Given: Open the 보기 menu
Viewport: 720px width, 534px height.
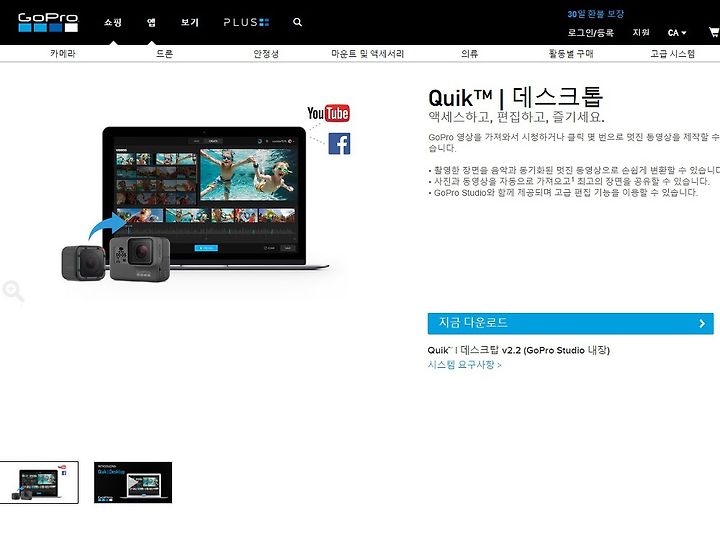Looking at the screenshot, I should pyautogui.click(x=190, y=22).
